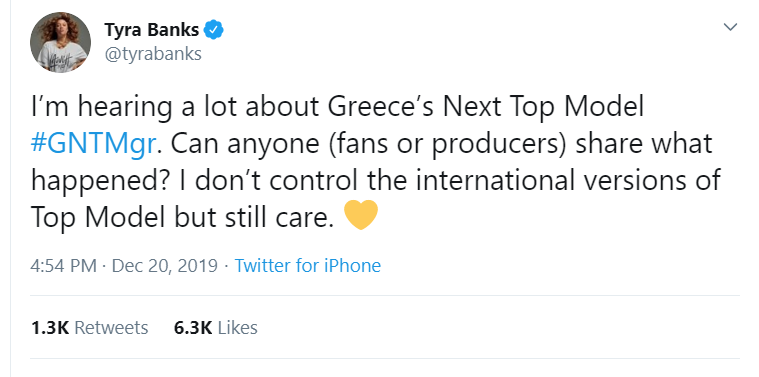Click the bold 6.3K count number

[x=193, y=328]
